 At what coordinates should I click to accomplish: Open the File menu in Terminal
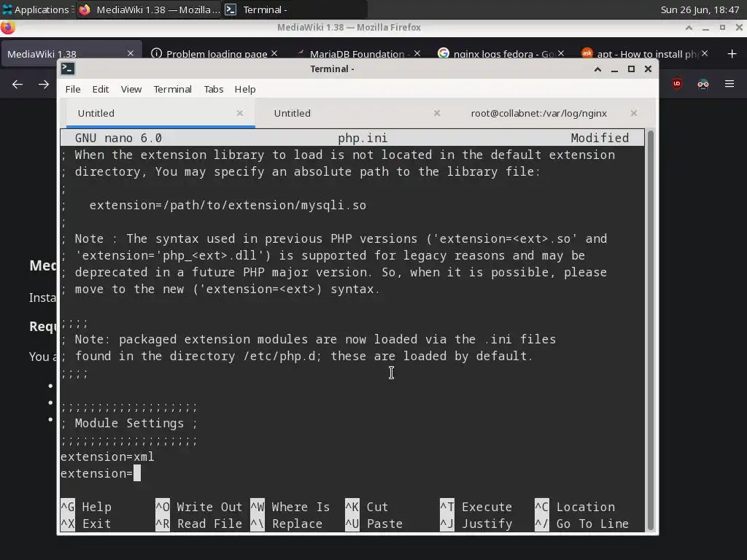[x=73, y=89]
